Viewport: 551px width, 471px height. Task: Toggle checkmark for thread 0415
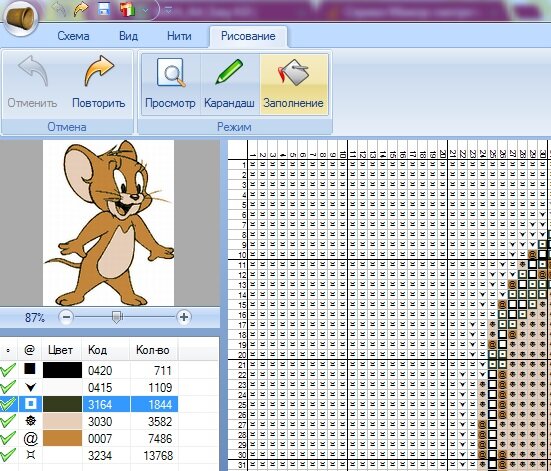[x=8, y=387]
